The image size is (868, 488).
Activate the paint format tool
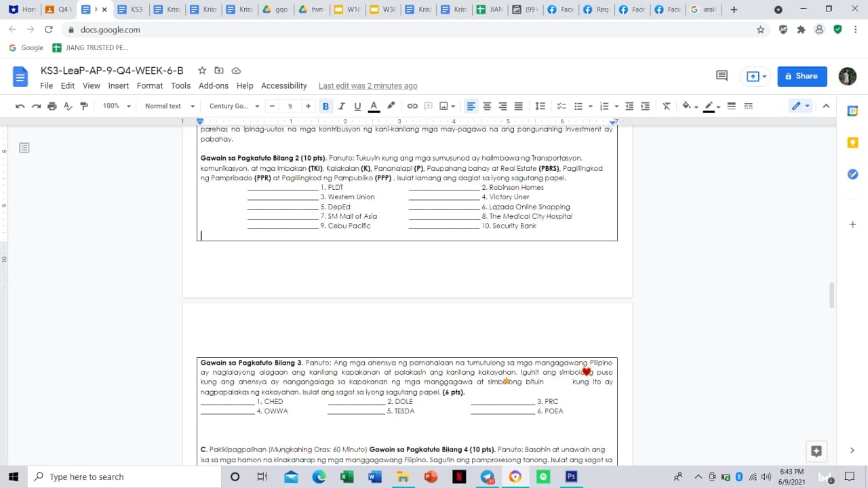point(84,106)
